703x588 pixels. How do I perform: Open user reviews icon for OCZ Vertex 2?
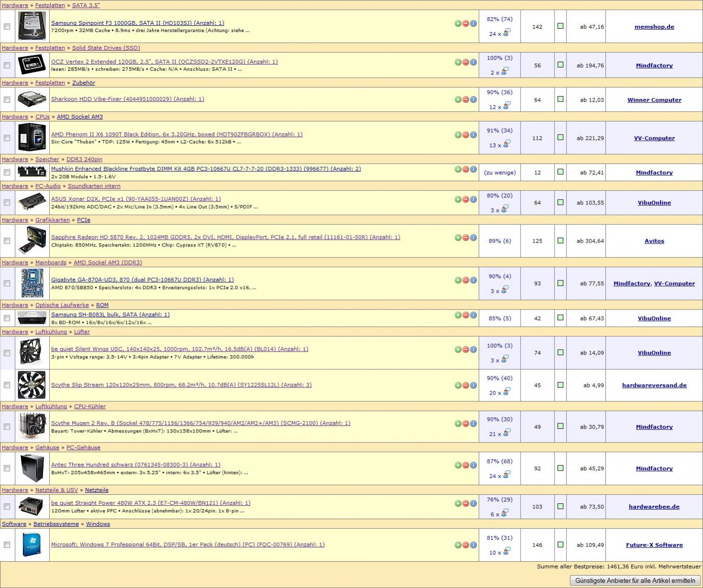point(505,71)
